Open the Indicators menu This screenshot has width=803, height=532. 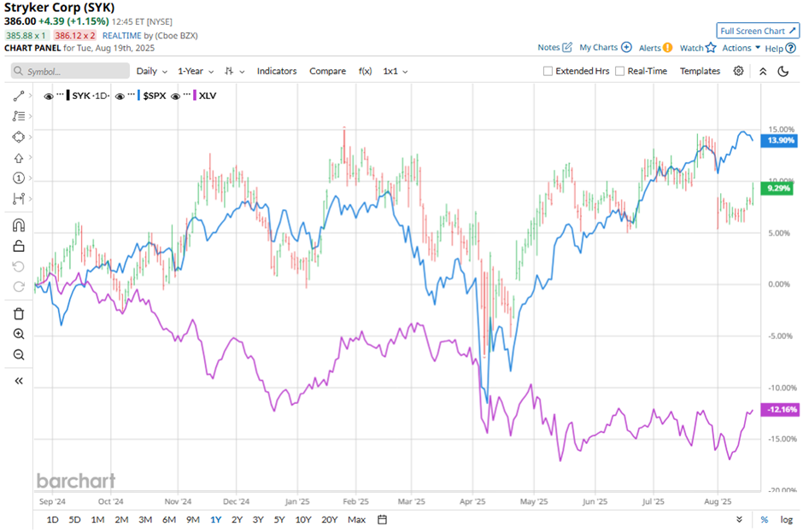coord(277,71)
